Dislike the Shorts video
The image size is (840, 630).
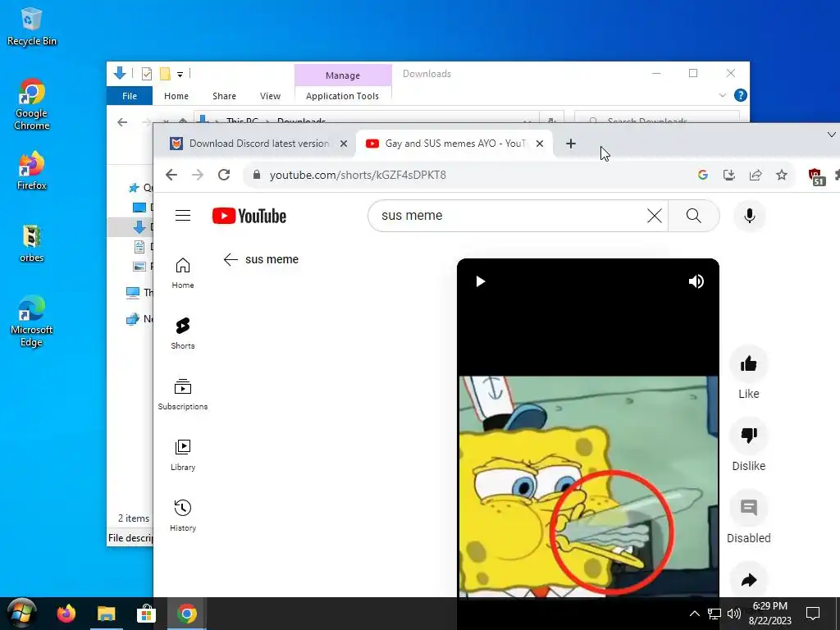748,436
